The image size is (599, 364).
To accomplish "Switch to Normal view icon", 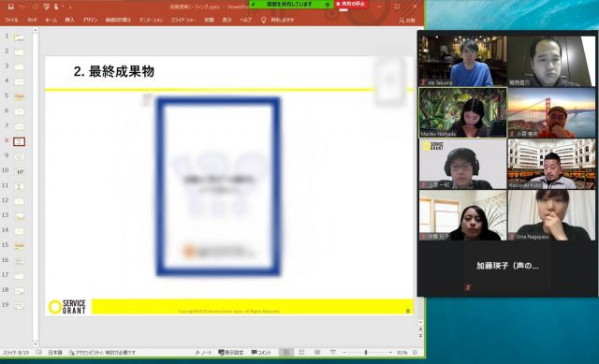I will point(285,353).
